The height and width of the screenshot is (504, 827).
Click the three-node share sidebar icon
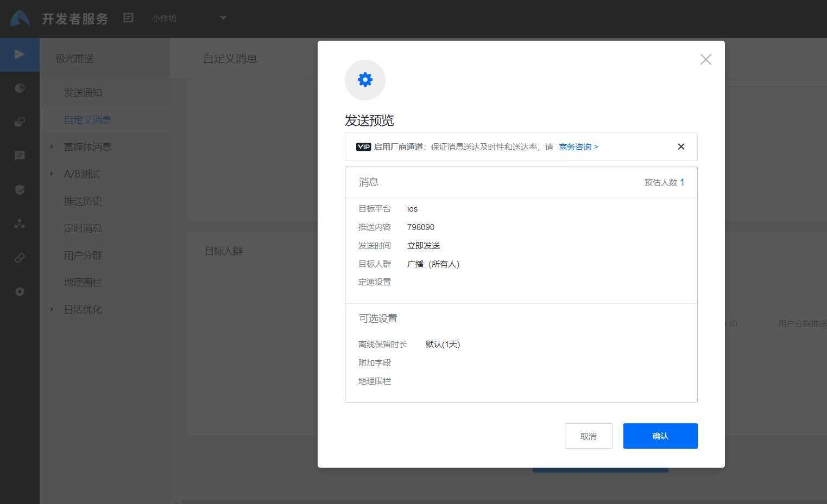[x=20, y=224]
